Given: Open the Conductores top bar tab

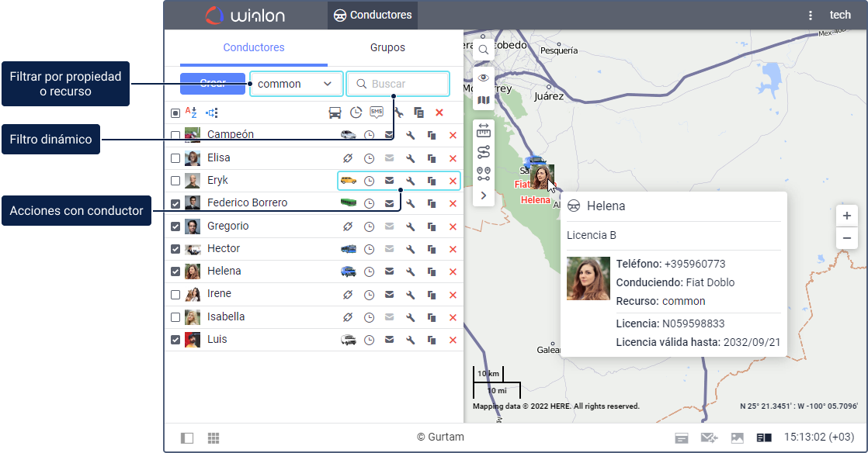Looking at the screenshot, I should 373,15.
